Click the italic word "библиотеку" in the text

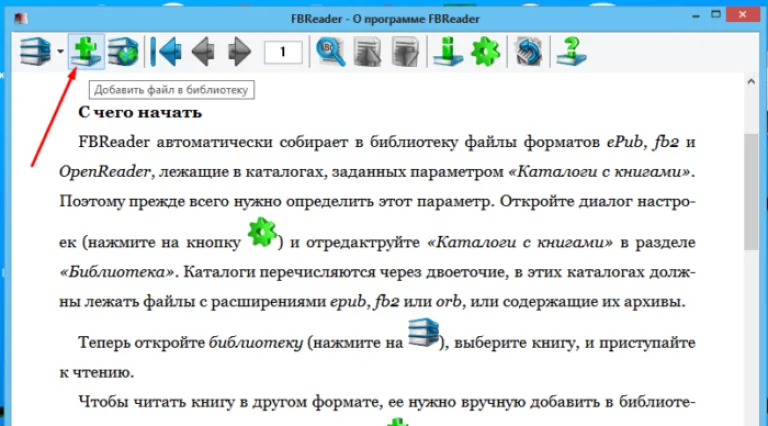click(x=256, y=343)
